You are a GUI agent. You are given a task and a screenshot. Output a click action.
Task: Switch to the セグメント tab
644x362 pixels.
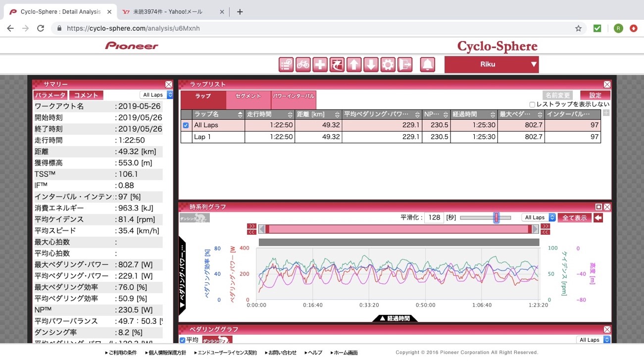[248, 96]
